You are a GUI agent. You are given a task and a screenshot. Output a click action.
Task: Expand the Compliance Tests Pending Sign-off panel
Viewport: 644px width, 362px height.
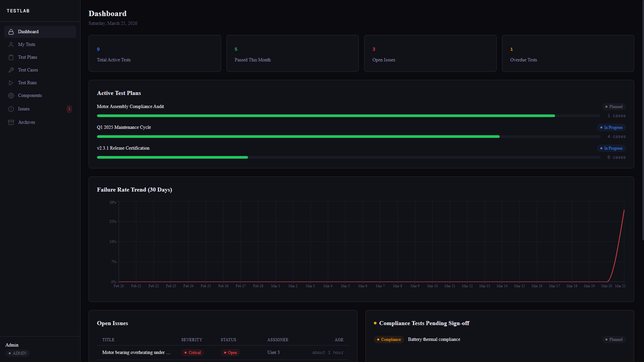point(424,323)
